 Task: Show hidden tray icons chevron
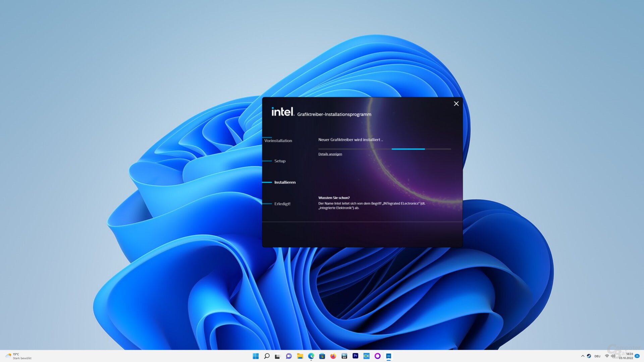click(x=583, y=356)
